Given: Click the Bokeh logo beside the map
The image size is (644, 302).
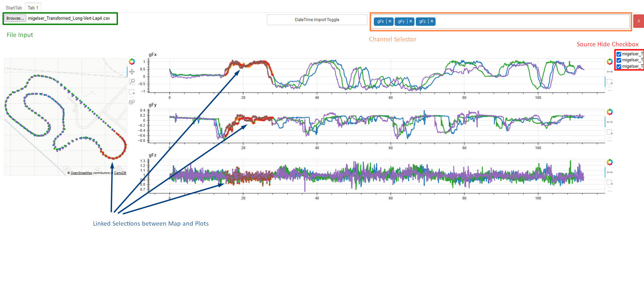Looking at the screenshot, I should 132,62.
